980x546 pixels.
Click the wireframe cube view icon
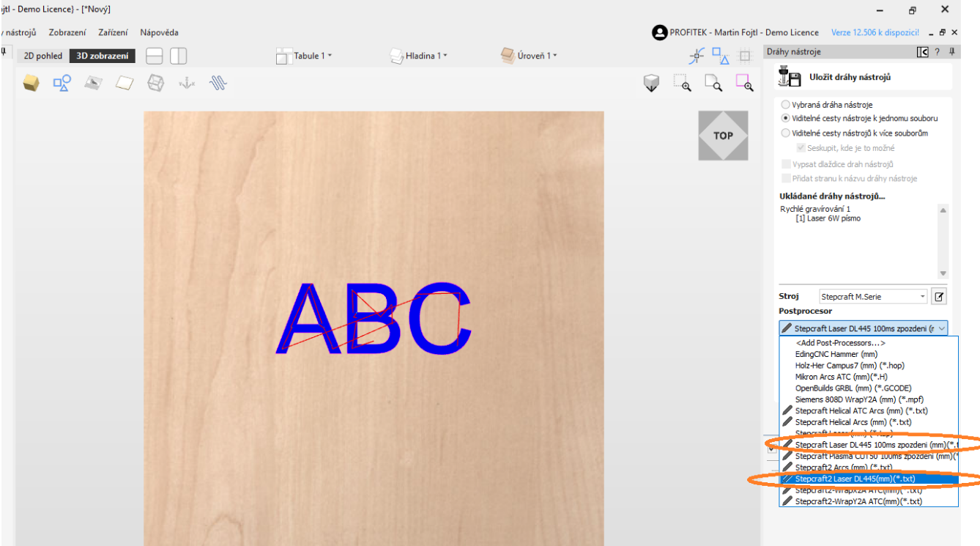click(156, 84)
